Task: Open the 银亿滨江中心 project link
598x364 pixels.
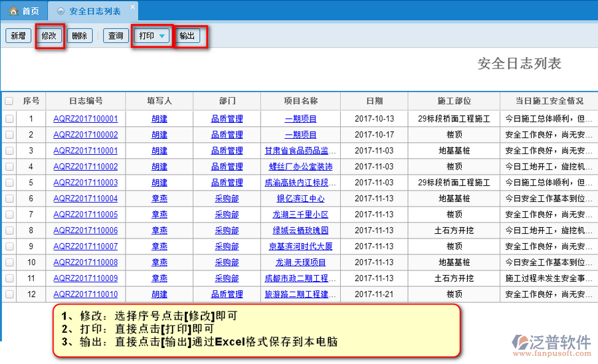Action: pos(300,199)
